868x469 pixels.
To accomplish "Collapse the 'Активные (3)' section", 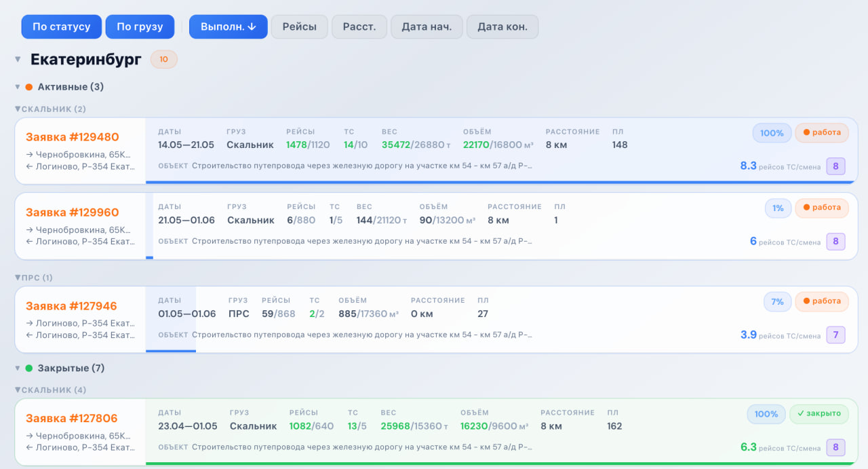I will pyautogui.click(x=18, y=87).
